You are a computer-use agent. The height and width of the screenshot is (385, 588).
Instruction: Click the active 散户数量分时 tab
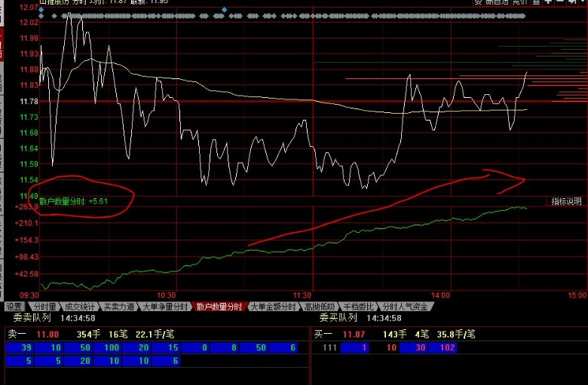(219, 307)
